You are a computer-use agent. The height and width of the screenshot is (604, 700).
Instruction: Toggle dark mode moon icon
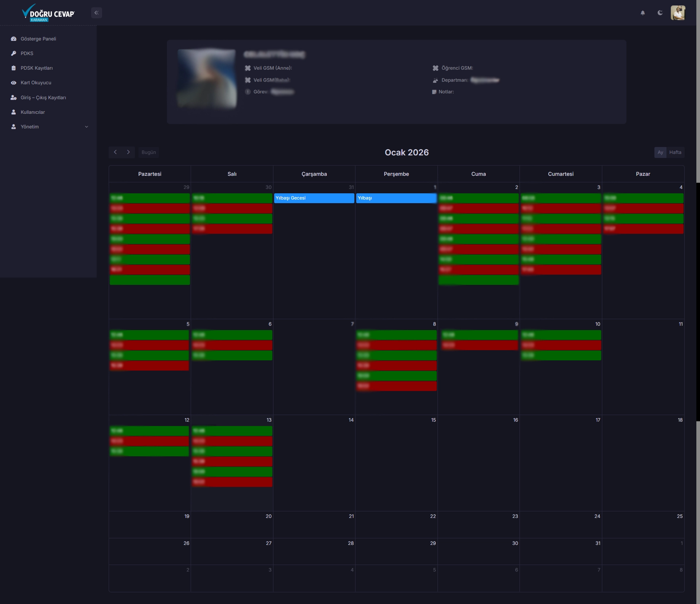[660, 13]
